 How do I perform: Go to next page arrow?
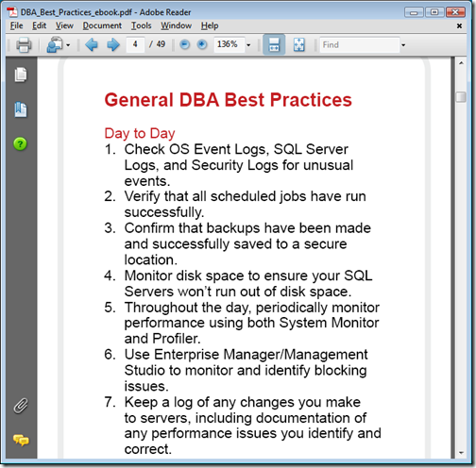coord(113,44)
